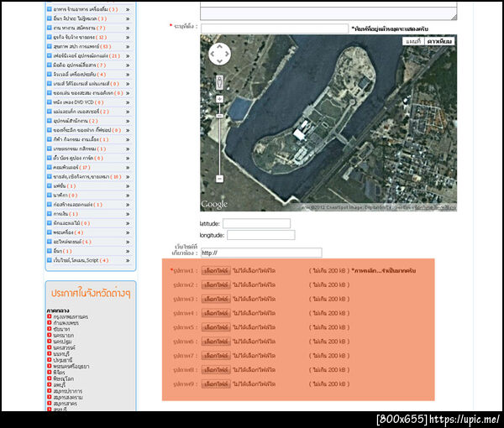Viewport: 504px width, 428px height.
Task: Expand arrow on เฟอร์นิเจอร์ อุปกรณ์ตกแต่ง (21) row
Action: [x=128, y=56]
